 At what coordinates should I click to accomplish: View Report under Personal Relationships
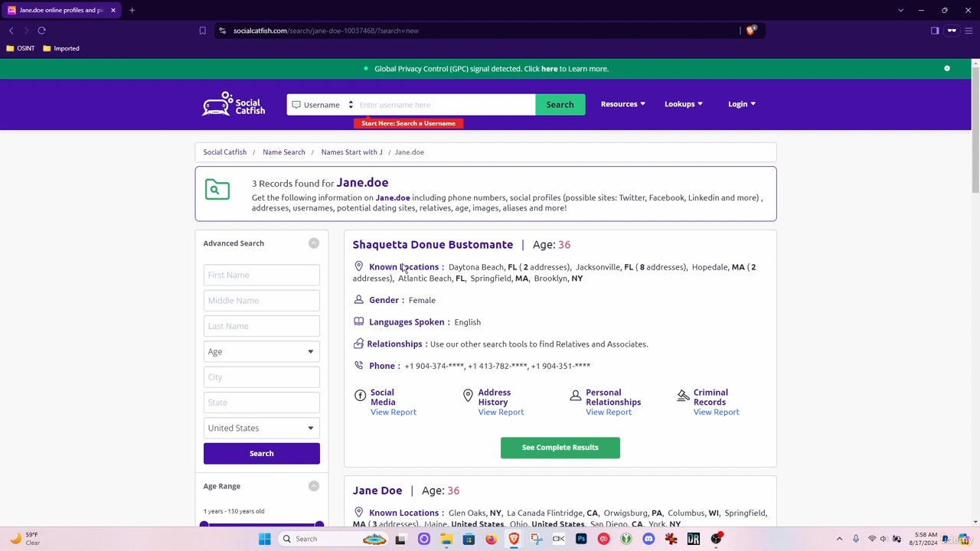pos(609,412)
